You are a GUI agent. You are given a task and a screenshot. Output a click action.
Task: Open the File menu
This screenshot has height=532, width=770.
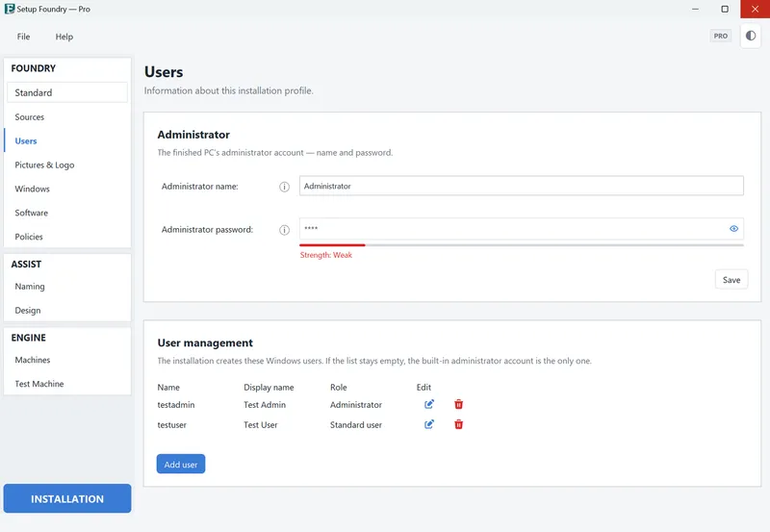pos(23,37)
